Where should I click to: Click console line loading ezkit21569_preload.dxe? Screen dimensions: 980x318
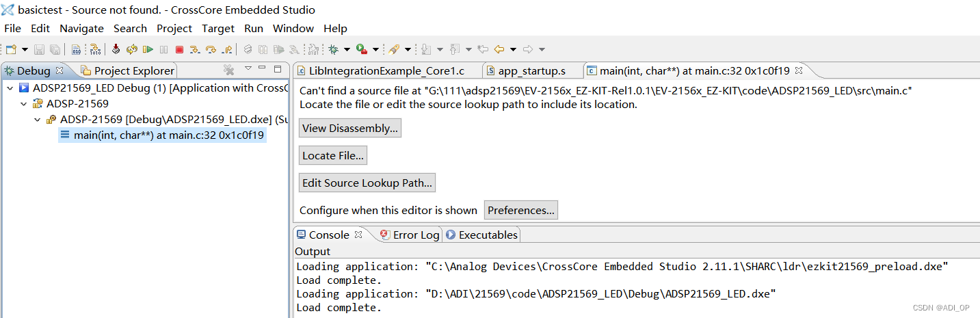[x=622, y=266]
